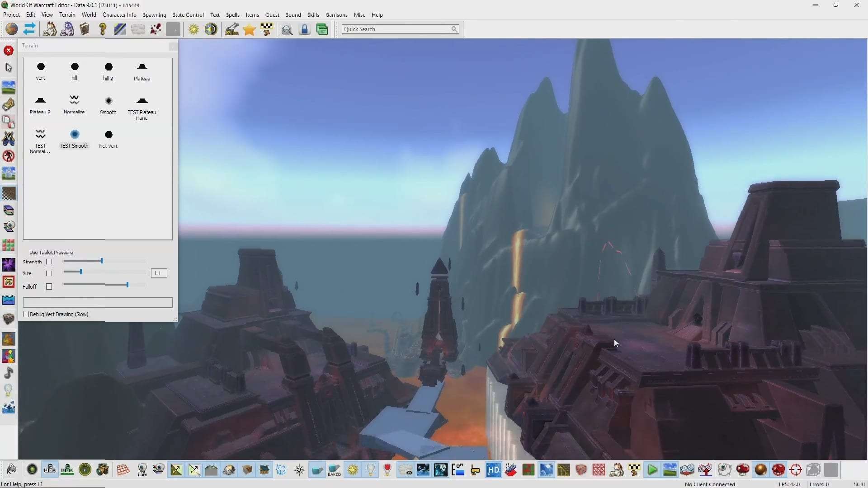Click the green play arrow icon
868x488 pixels.
click(652, 470)
